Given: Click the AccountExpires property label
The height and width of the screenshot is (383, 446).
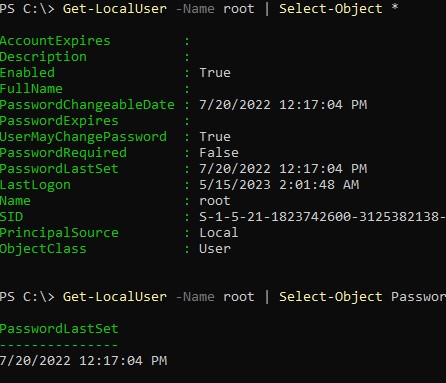Looking at the screenshot, I should (x=55, y=41).
